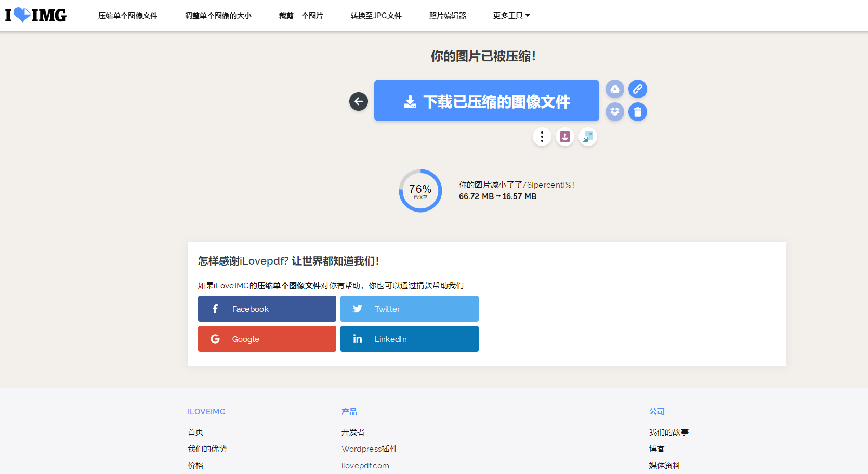Save compressed image to Google Drive
This screenshot has width=868, height=474.
click(615, 89)
